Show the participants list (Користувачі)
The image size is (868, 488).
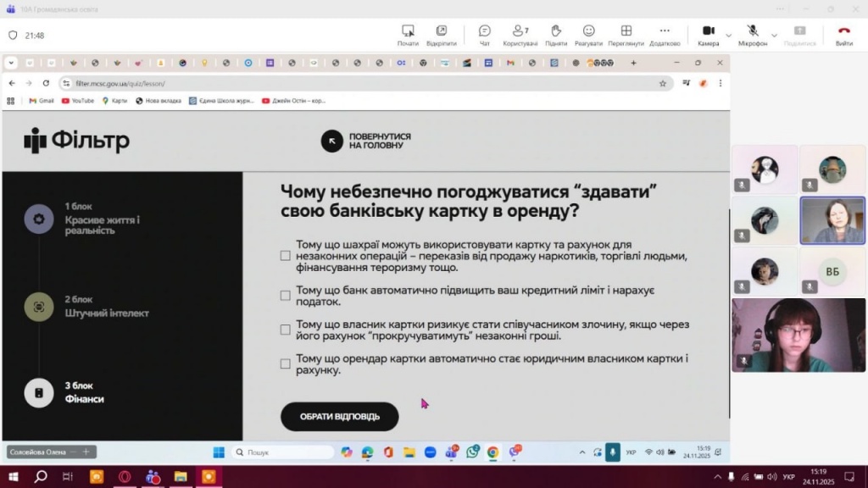pyautogui.click(x=520, y=35)
